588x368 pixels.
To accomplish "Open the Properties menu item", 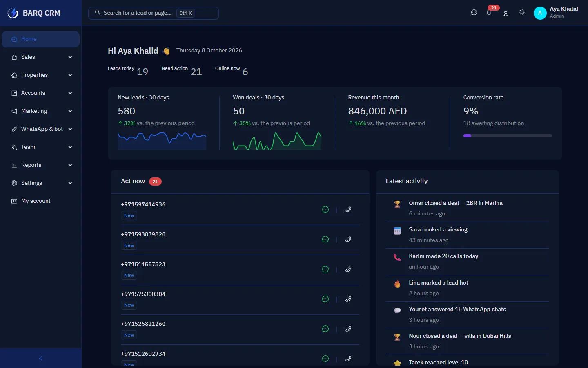I will 40,75.
